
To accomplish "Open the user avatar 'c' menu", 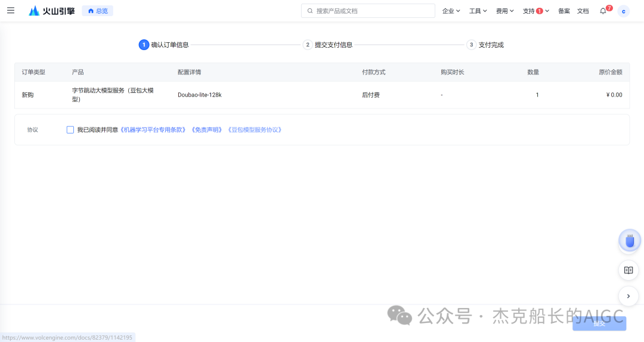I will pyautogui.click(x=624, y=11).
